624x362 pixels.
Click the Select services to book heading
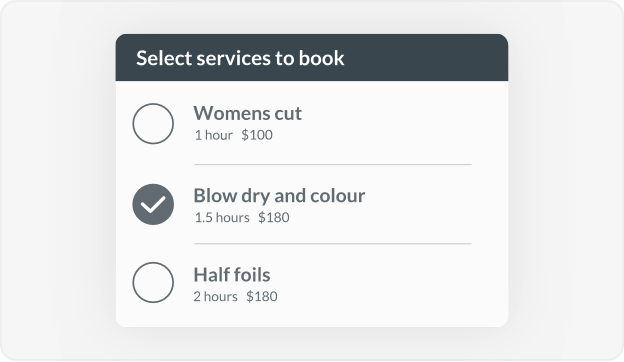(240, 58)
